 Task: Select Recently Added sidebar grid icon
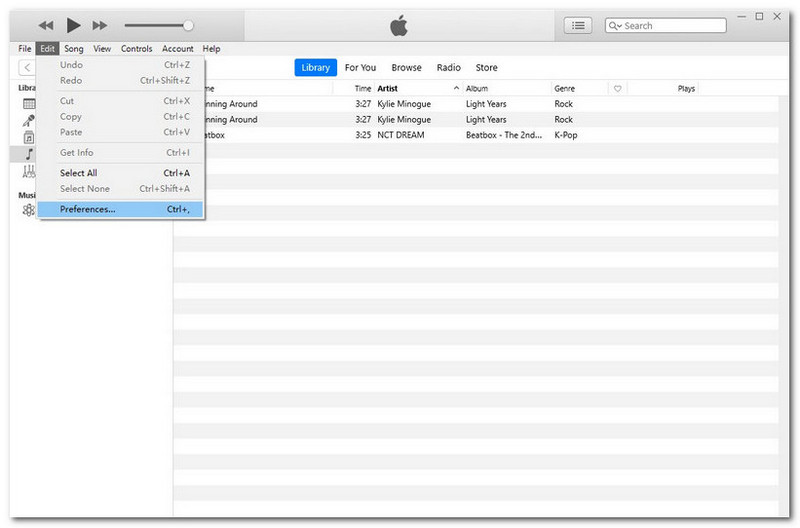[x=29, y=104]
